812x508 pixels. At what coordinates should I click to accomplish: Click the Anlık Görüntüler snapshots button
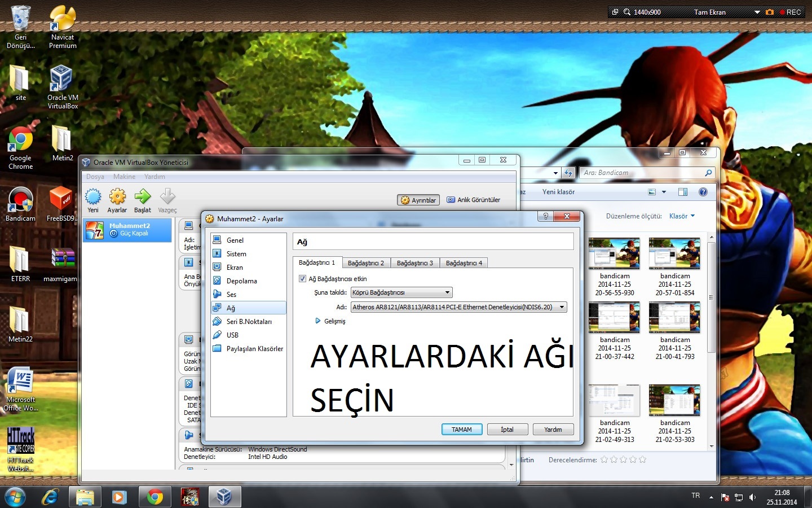(474, 200)
